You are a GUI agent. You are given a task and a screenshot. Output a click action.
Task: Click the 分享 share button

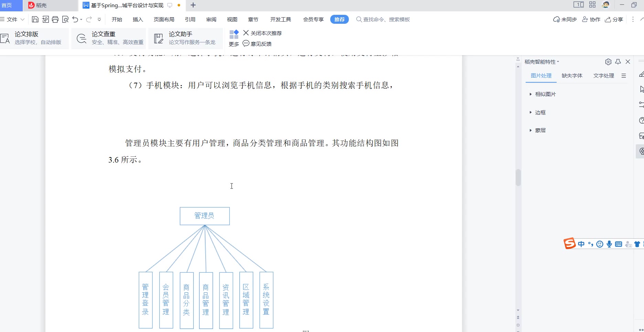pos(614,19)
